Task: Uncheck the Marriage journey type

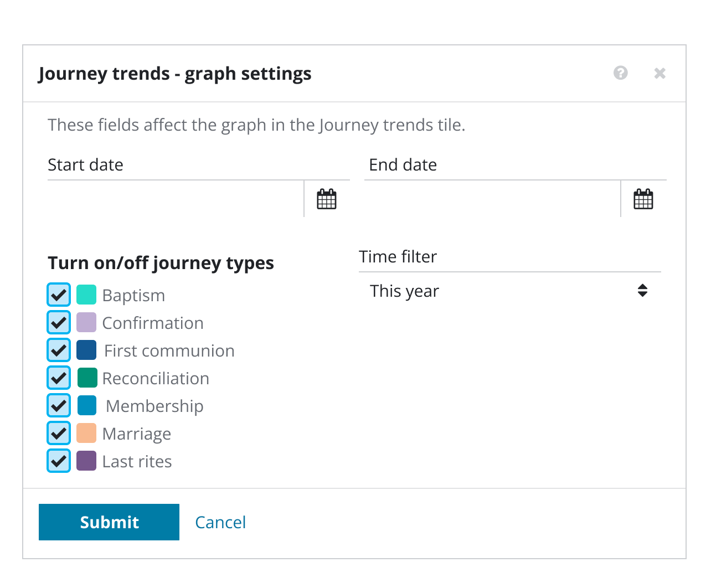Action: 59,433
